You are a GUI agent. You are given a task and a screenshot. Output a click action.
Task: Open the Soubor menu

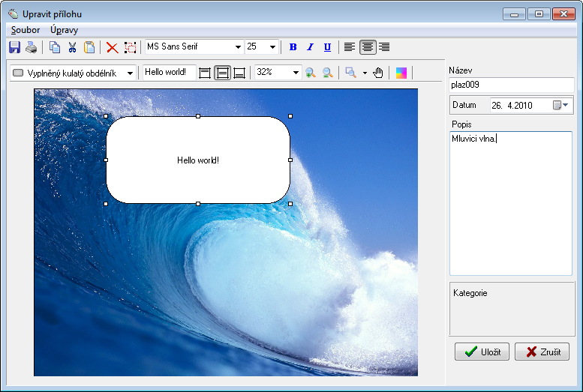point(26,30)
